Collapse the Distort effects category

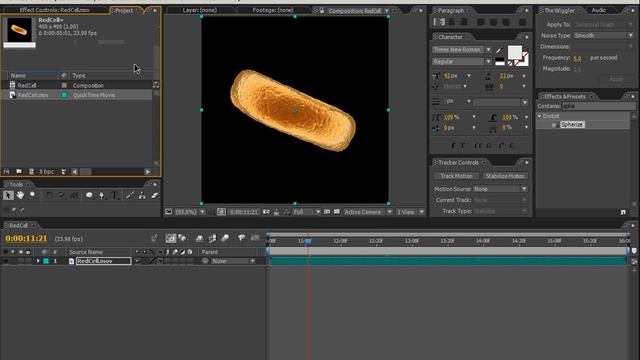540,116
